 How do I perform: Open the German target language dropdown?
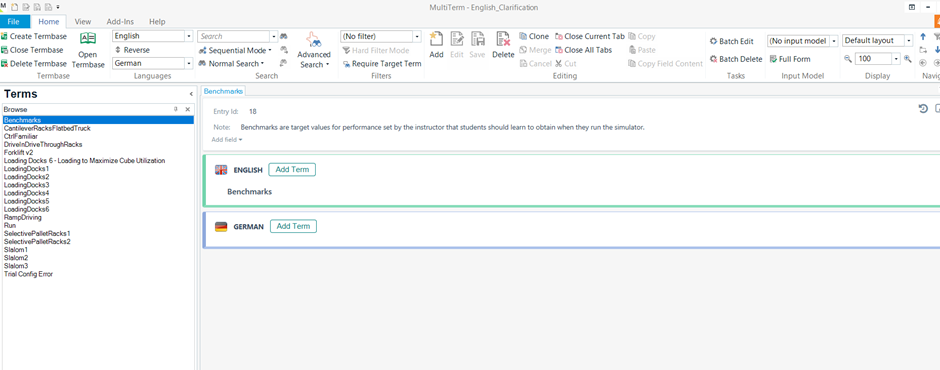pos(189,63)
